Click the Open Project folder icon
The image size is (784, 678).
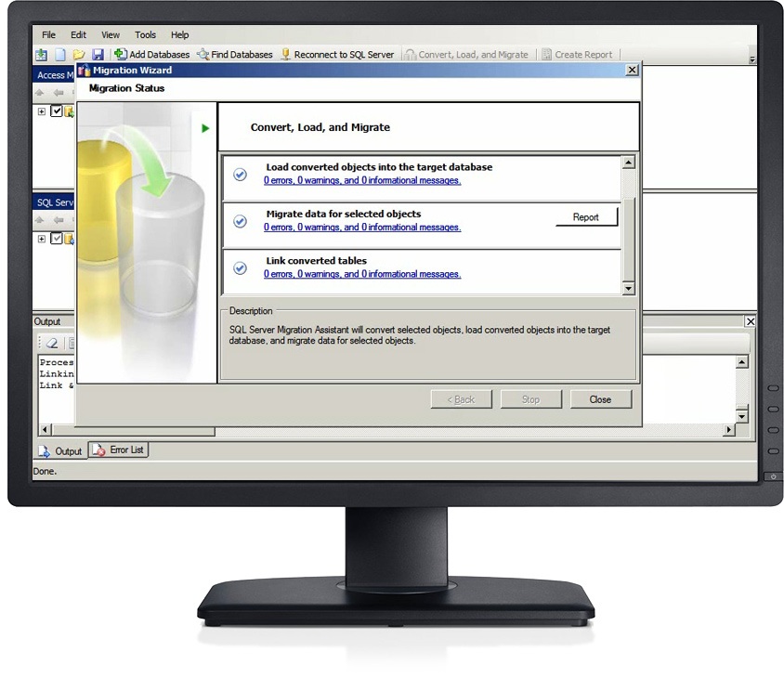(79, 55)
